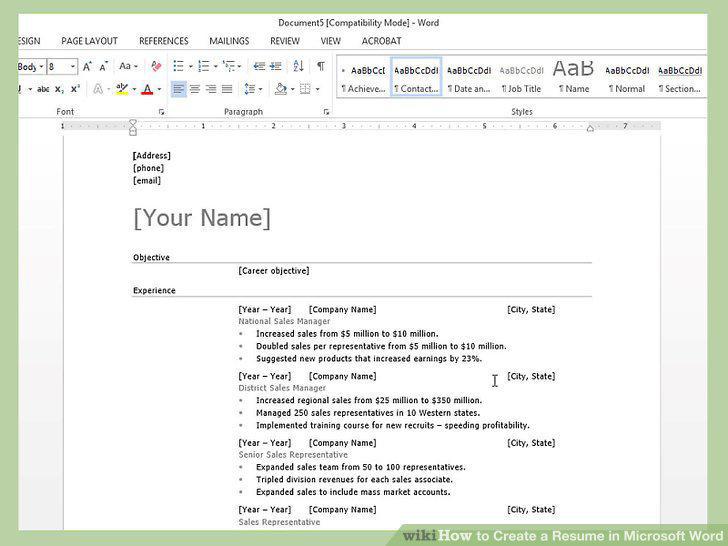The height and width of the screenshot is (546, 728).
Task: Open the highlight color dropdown arrow
Action: tap(134, 89)
